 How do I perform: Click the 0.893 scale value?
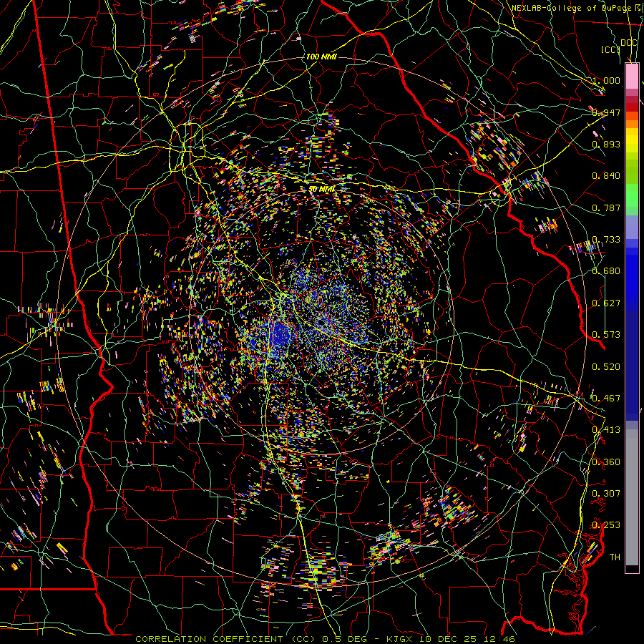click(606, 144)
